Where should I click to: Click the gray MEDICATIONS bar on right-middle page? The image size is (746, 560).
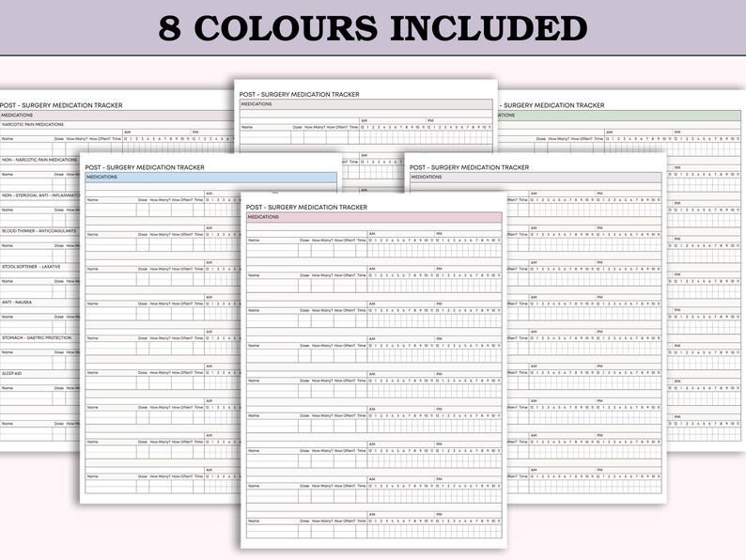[536, 177]
